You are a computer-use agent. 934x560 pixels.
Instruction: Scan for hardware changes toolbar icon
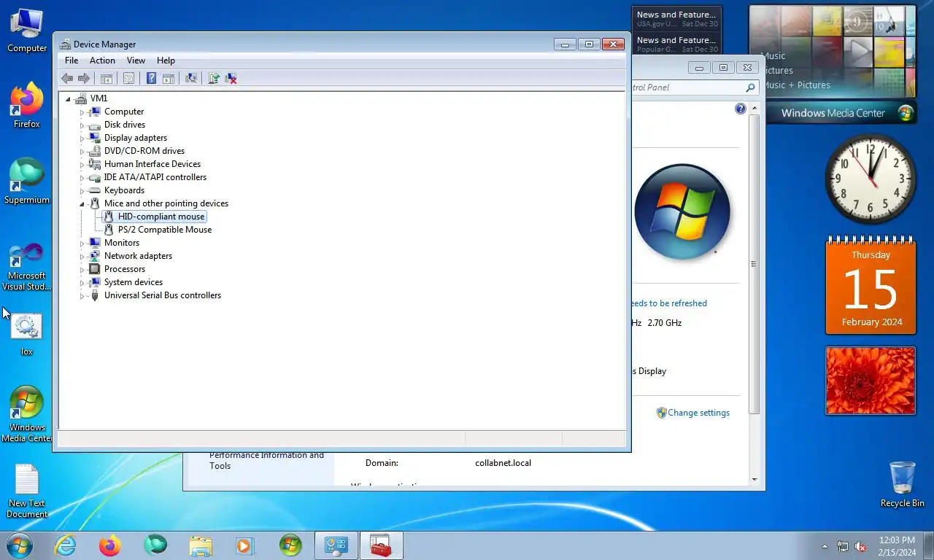pos(191,78)
